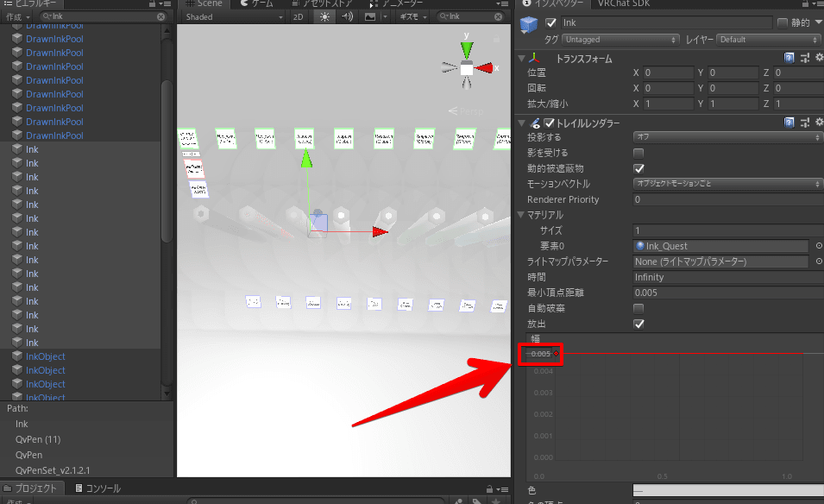Open the 作成 create menu in Hierarchy
The height and width of the screenshot is (504, 824).
(18, 16)
